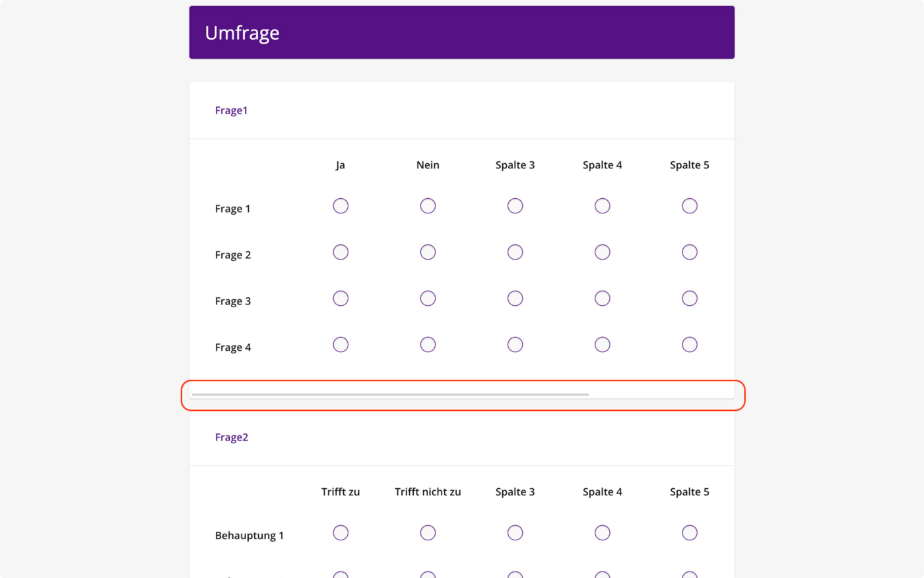Mark Spalte 4 for Frage 3
The width and height of the screenshot is (924, 578).
click(602, 299)
